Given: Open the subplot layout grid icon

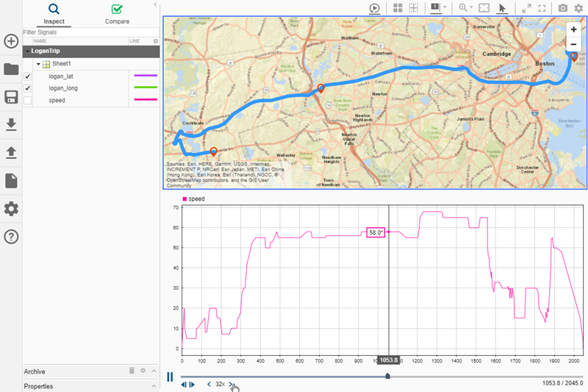Looking at the screenshot, I should 398,8.
